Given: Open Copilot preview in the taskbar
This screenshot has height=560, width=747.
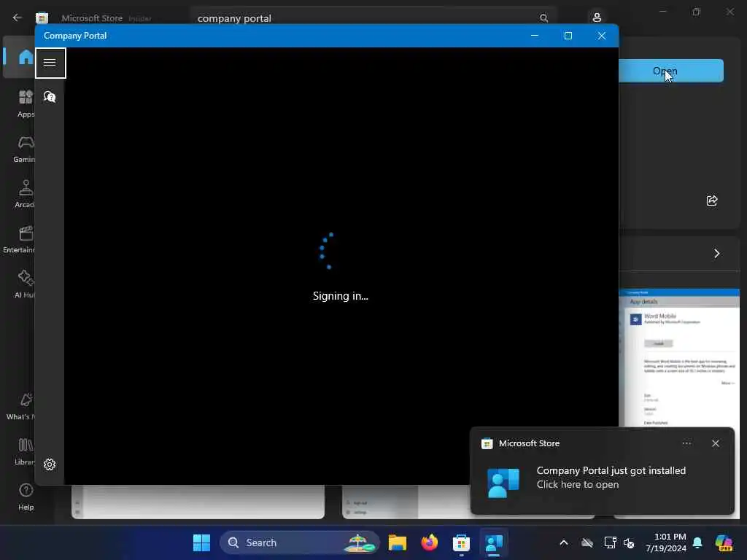Looking at the screenshot, I should 724,542.
